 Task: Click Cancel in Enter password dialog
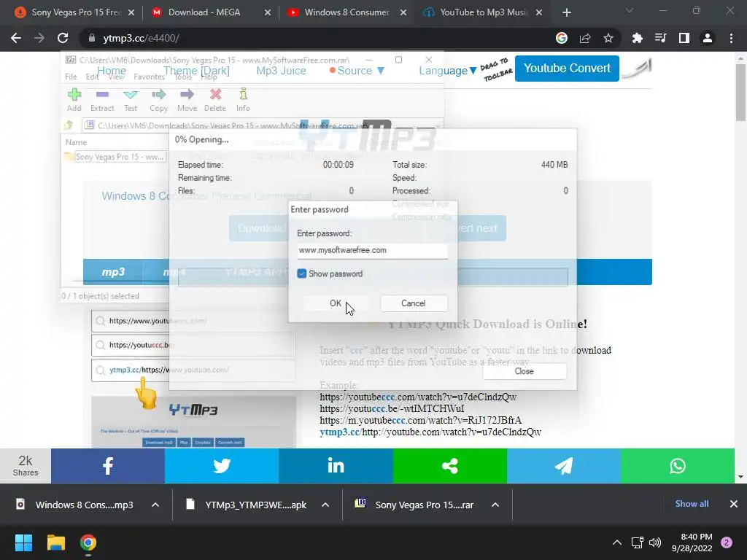[x=414, y=303]
